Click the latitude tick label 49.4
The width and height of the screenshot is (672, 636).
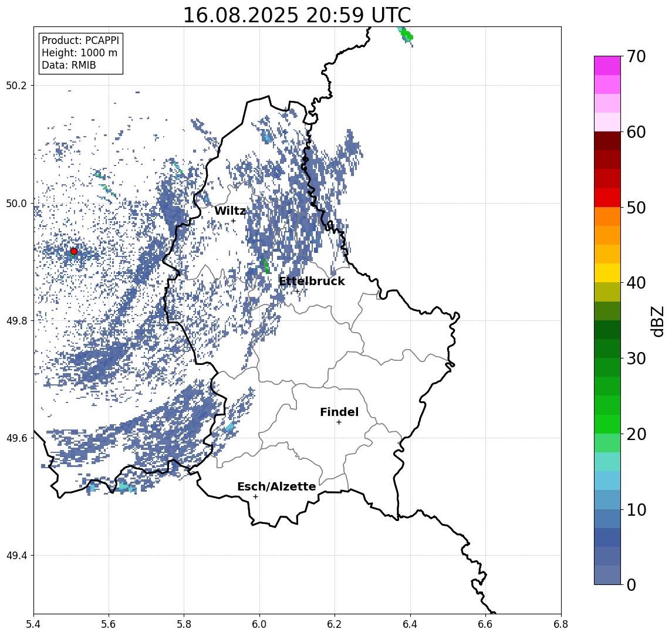coord(16,556)
